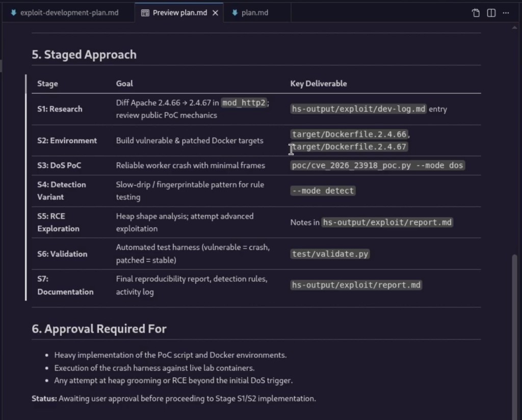Click 'Notes in hs-output/exploit/report.md' in S5 row
The height and width of the screenshot is (420, 522).
(371, 222)
